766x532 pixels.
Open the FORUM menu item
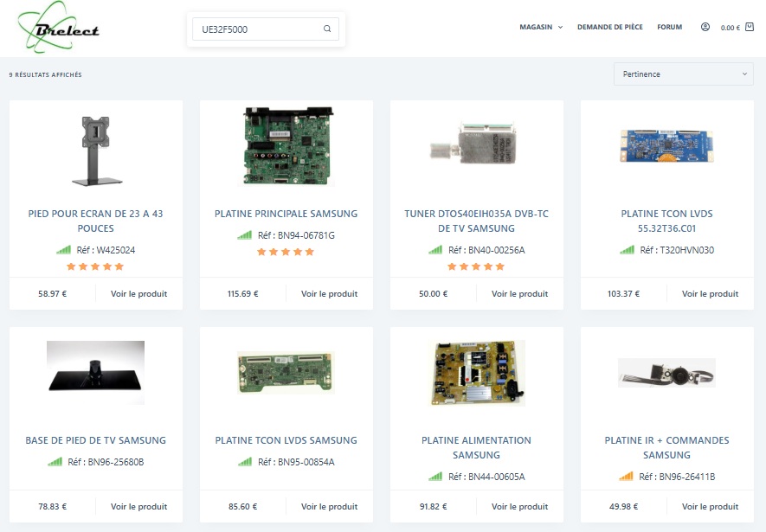click(x=669, y=27)
